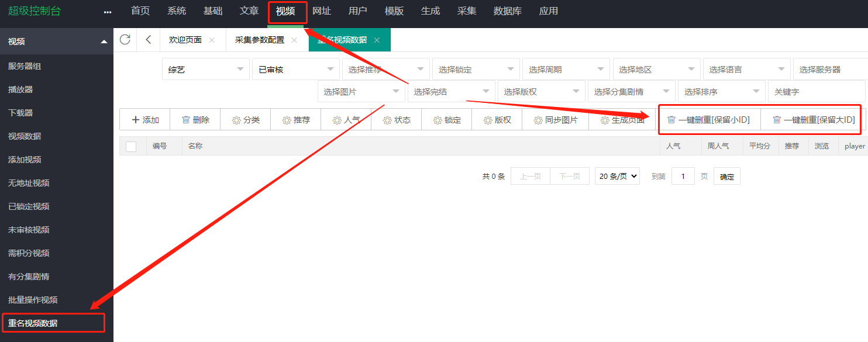Viewport: 868px width, 342px height.
Task: Close the 采集参数配置 tab
Action: click(x=294, y=40)
